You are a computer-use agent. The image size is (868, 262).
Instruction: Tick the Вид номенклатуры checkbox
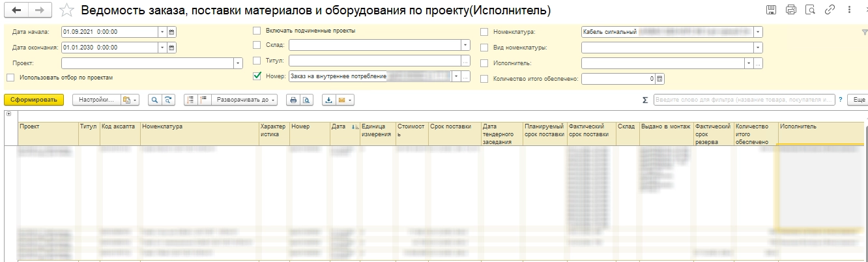click(484, 48)
